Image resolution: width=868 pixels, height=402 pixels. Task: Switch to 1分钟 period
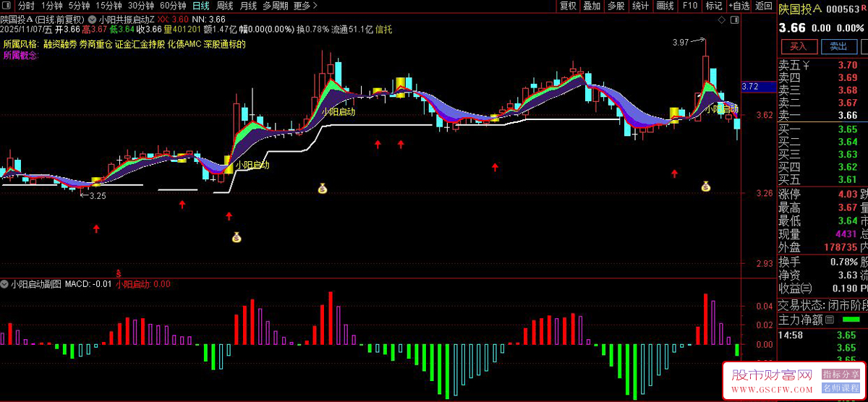(52, 6)
